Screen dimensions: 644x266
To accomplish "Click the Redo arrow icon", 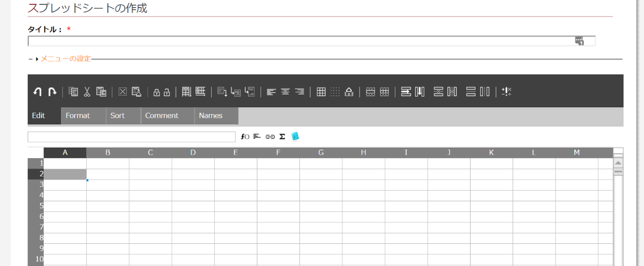I will [52, 92].
